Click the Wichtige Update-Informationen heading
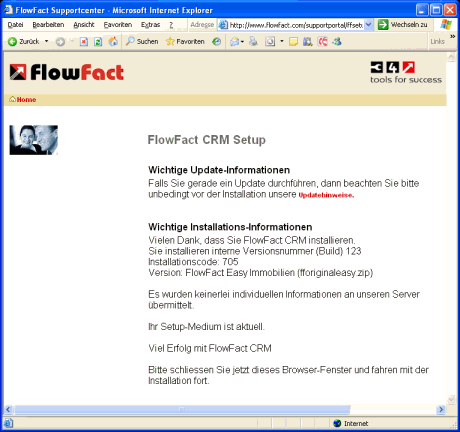The height and width of the screenshot is (432, 460). click(x=219, y=170)
